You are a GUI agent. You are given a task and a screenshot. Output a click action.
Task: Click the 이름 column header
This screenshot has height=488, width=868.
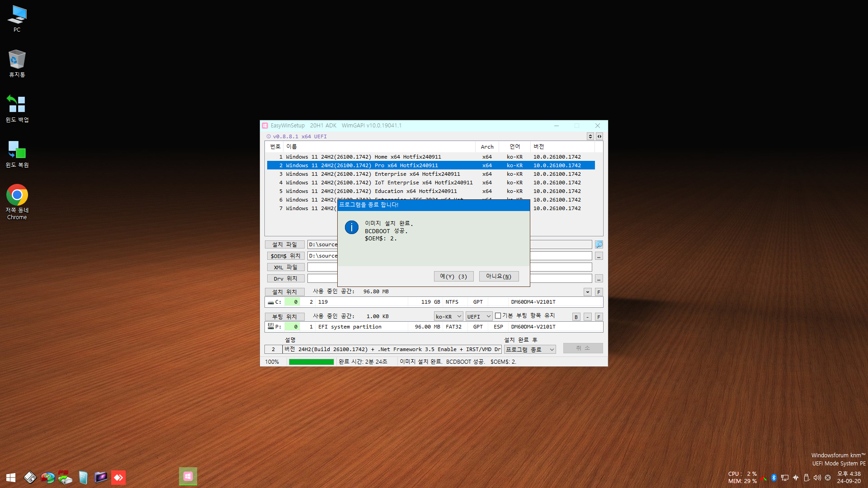click(x=379, y=146)
